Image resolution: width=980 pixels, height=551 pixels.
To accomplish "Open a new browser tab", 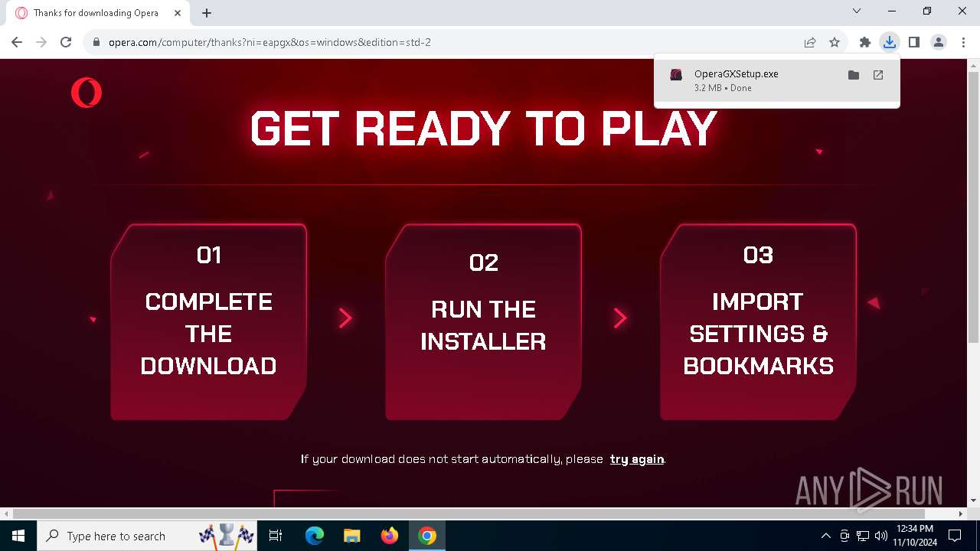I will [207, 13].
